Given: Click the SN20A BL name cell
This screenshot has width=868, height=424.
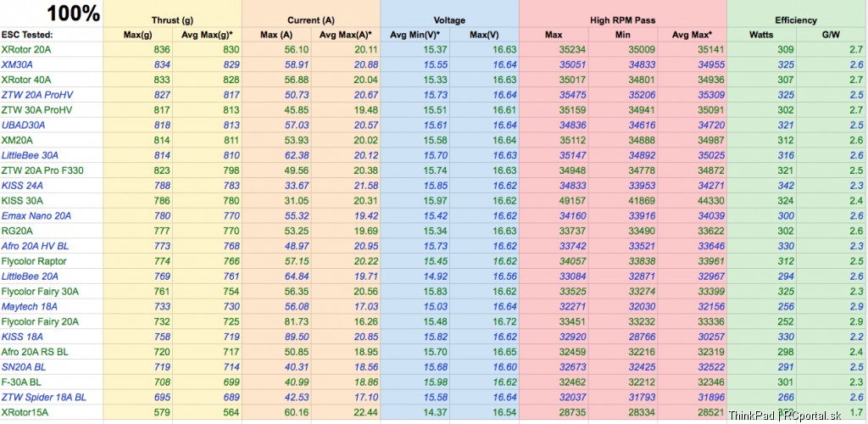Looking at the screenshot, I should [x=22, y=366].
